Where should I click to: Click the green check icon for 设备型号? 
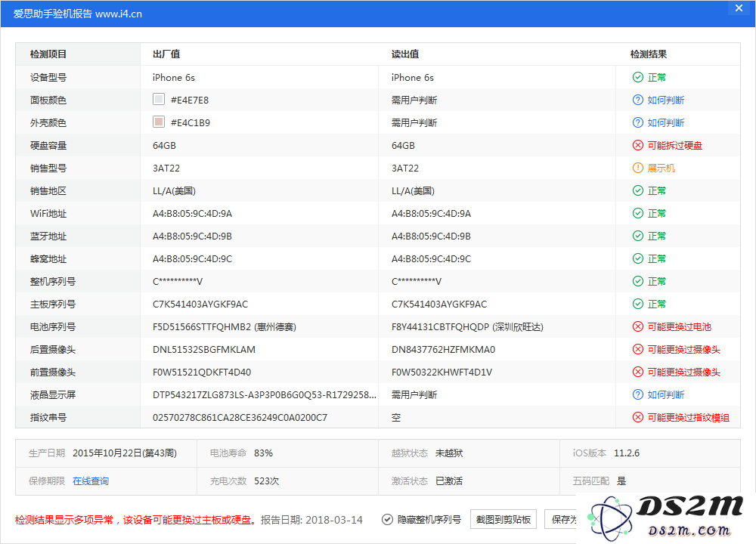point(637,77)
